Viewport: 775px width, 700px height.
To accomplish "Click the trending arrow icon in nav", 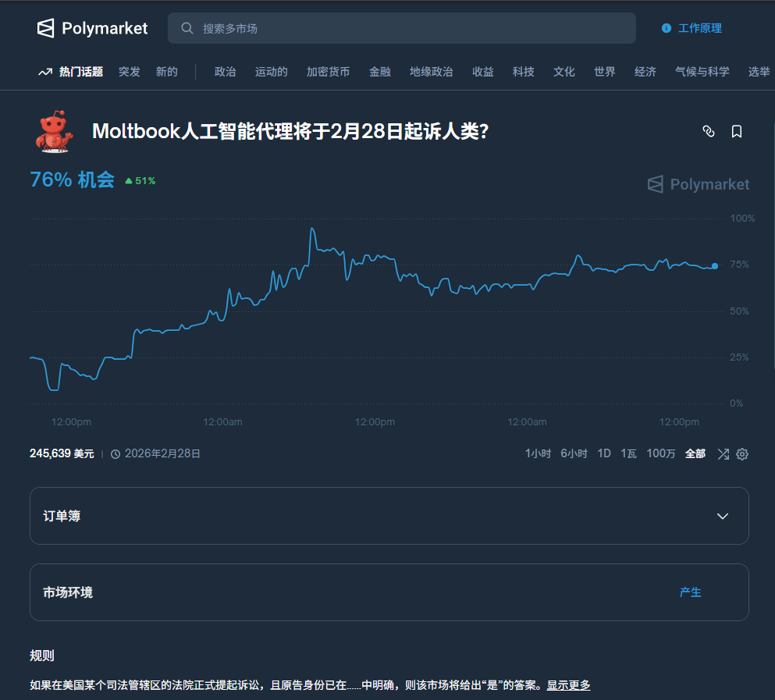I will [44, 72].
